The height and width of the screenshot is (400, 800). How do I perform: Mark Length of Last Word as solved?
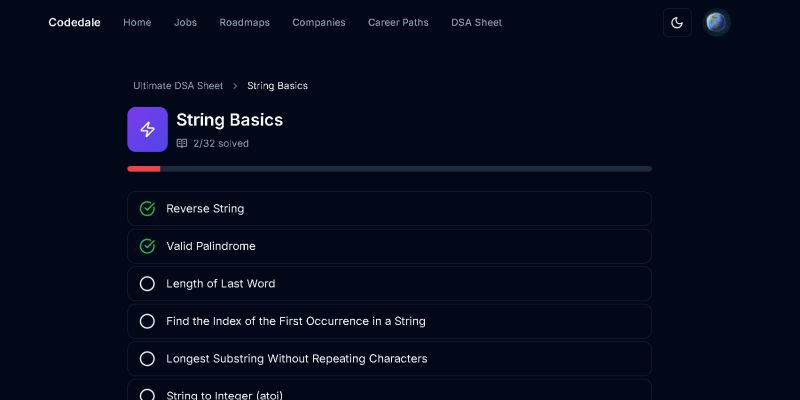coord(147,284)
